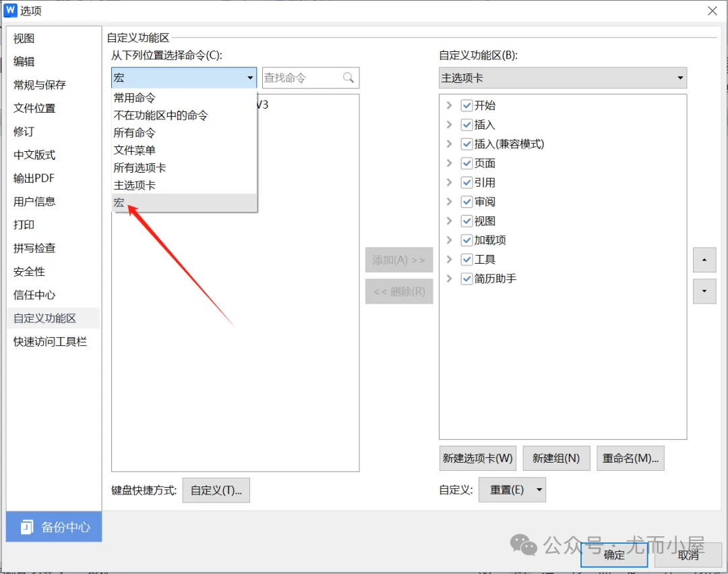Toggle the 简历助手 checkbox

pyautogui.click(x=466, y=279)
